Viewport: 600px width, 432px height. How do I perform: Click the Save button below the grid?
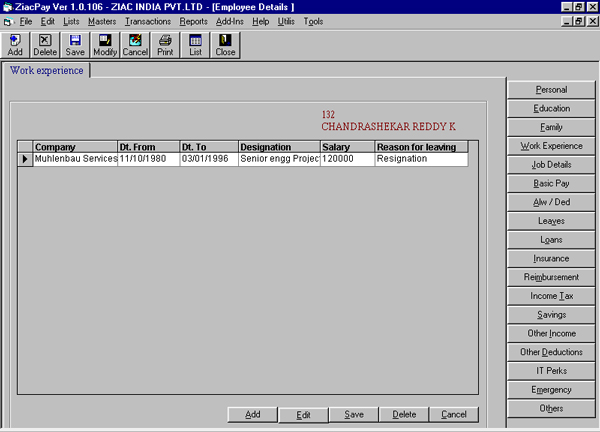coord(354,414)
